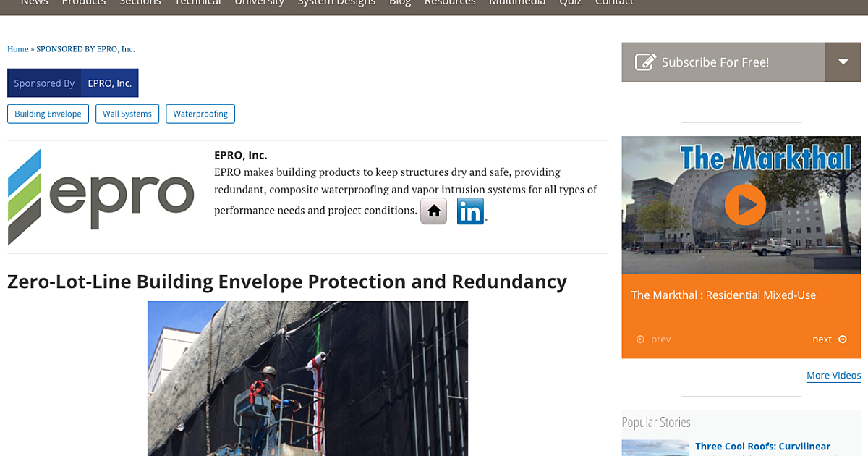Open More Videos link
868x456 pixels.
[833, 376]
